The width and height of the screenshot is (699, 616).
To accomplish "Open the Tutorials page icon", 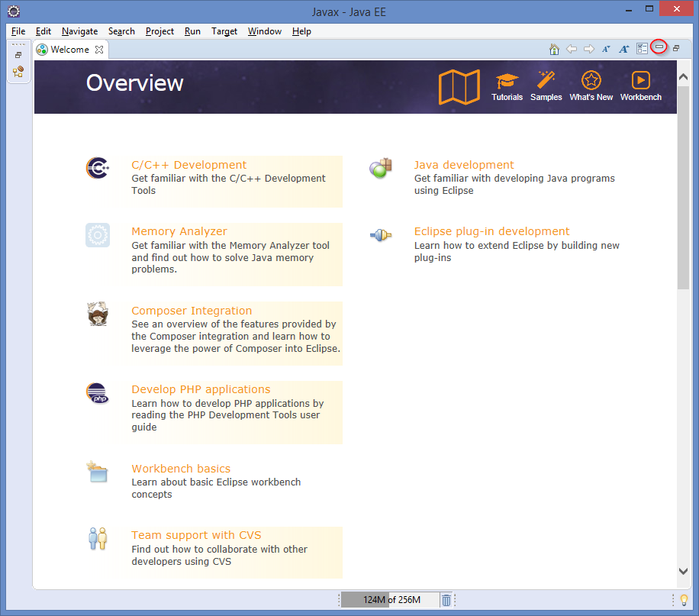I will coord(507,81).
